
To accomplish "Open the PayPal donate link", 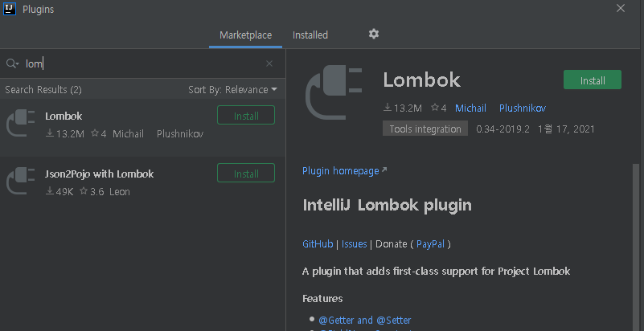I will pyautogui.click(x=430, y=243).
